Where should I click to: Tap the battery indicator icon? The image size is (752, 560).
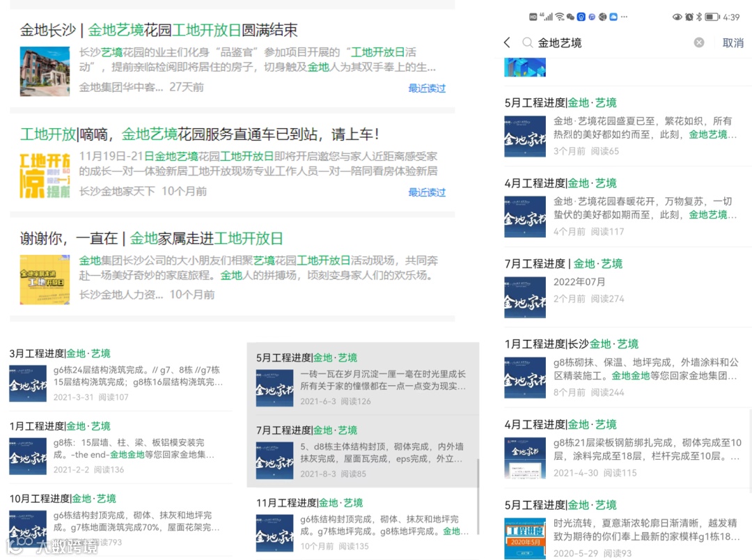tap(712, 17)
